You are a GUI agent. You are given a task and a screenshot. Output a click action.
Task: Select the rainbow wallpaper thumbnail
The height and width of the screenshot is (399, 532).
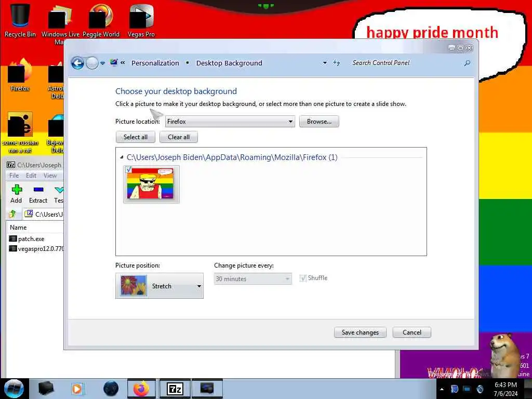point(151,184)
